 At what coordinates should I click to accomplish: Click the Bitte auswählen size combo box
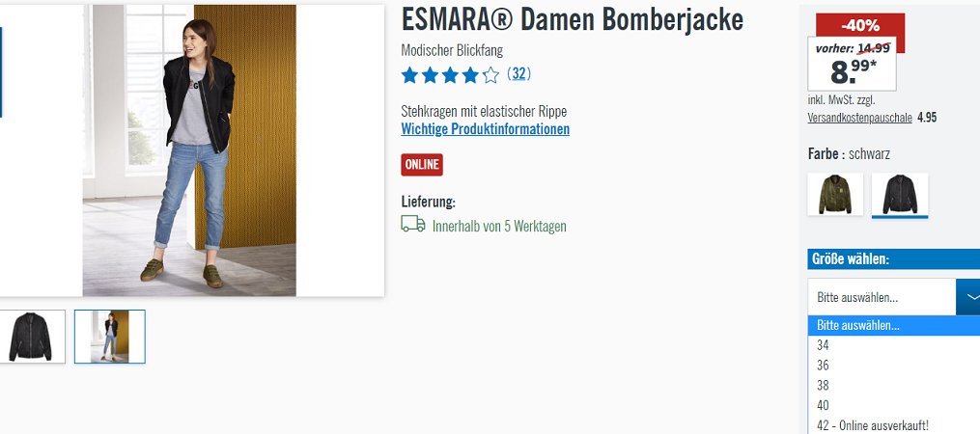coord(894,297)
